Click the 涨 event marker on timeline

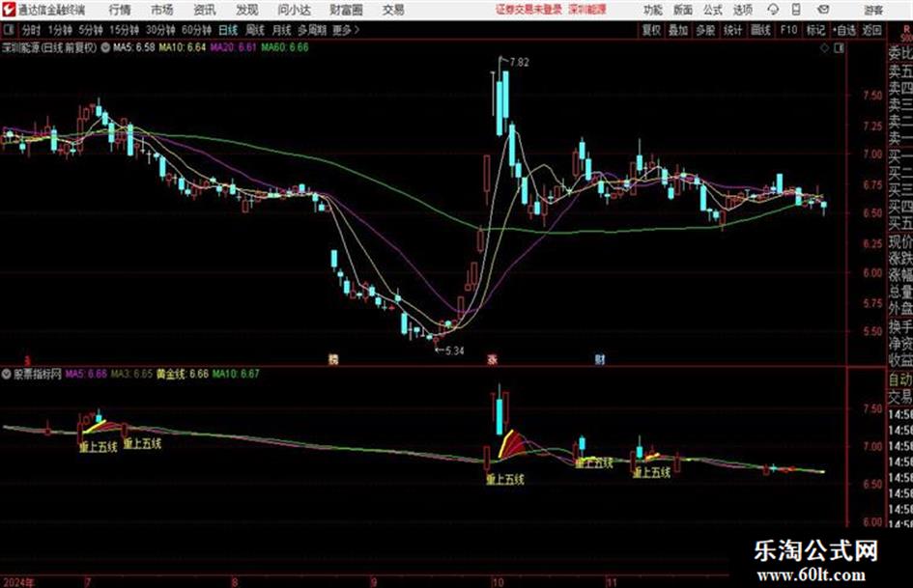492,359
